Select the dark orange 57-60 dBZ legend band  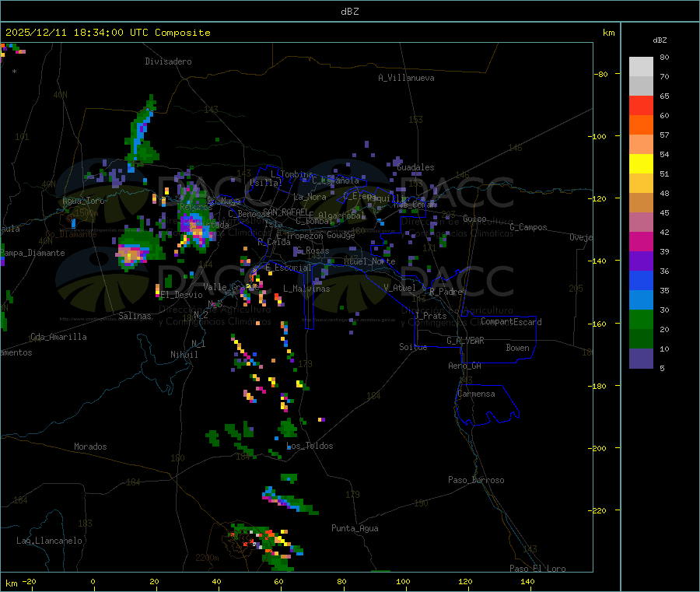pos(641,125)
